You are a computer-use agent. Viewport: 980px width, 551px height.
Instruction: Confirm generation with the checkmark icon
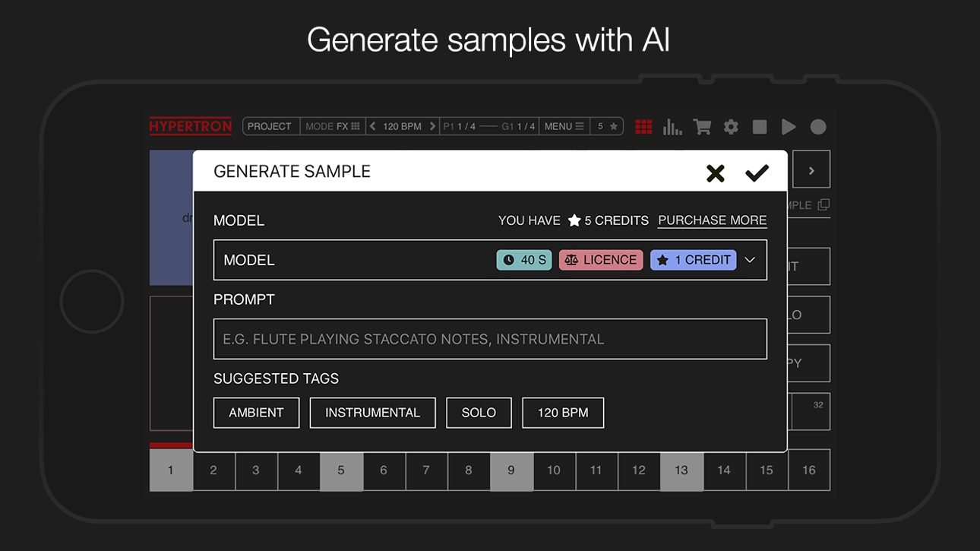pos(757,173)
